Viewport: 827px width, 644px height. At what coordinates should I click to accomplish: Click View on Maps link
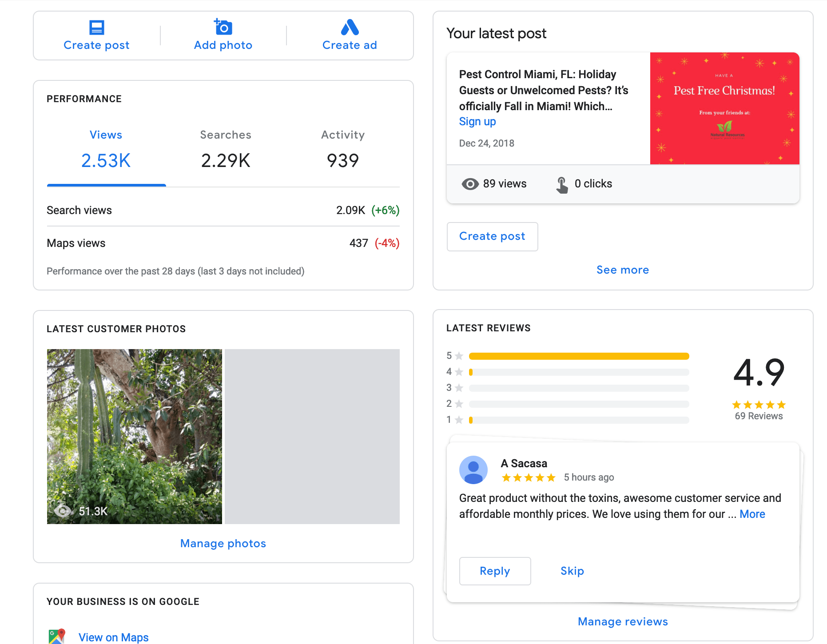click(113, 637)
